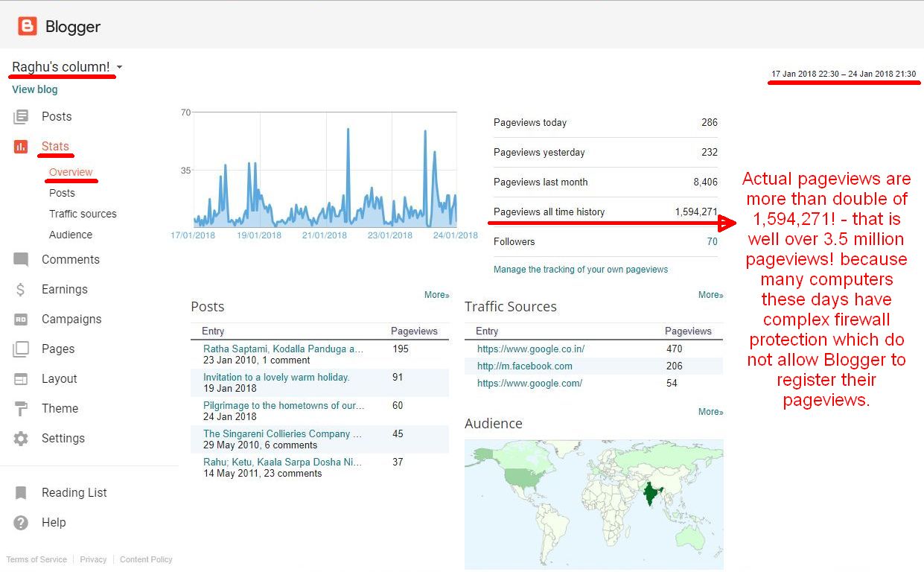Click the Earnings dollar icon
Viewport: 924px width, 572px height.
click(x=21, y=290)
